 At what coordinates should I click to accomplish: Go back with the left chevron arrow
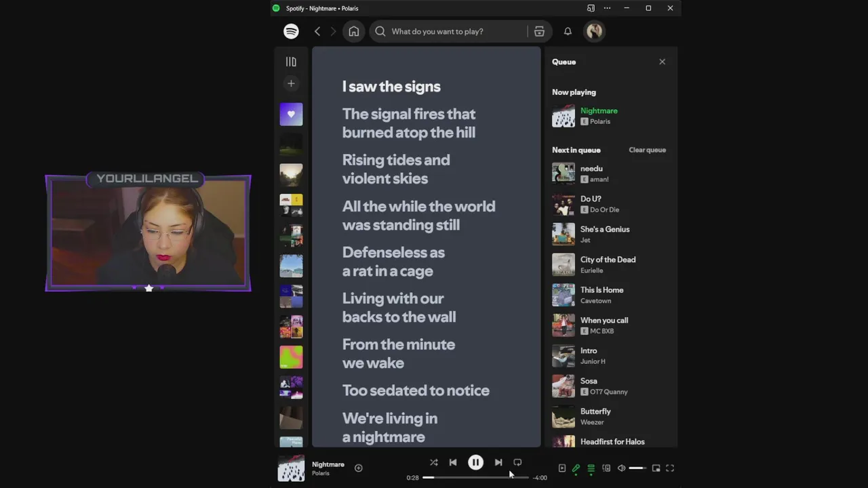(x=317, y=31)
